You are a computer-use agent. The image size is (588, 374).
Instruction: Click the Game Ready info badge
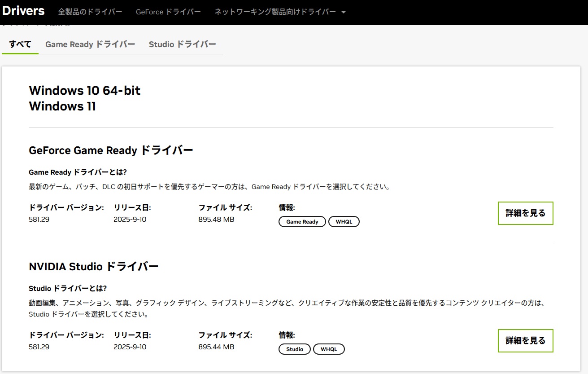(302, 222)
